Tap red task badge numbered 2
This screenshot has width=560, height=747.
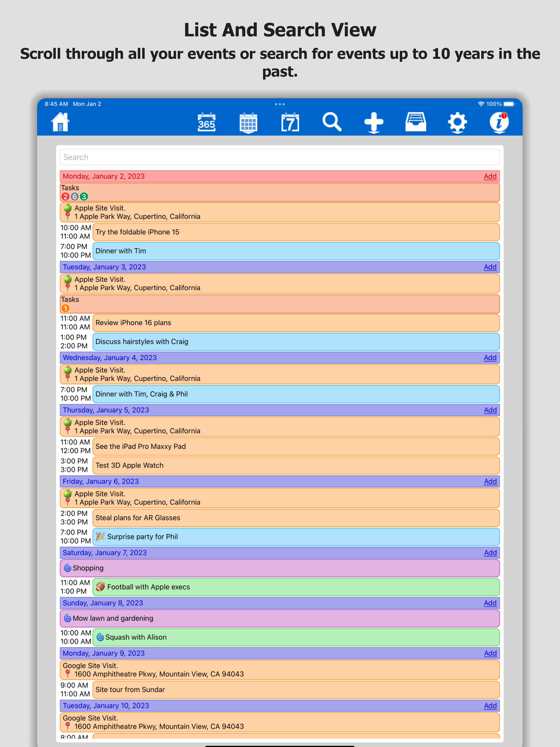tap(65, 197)
